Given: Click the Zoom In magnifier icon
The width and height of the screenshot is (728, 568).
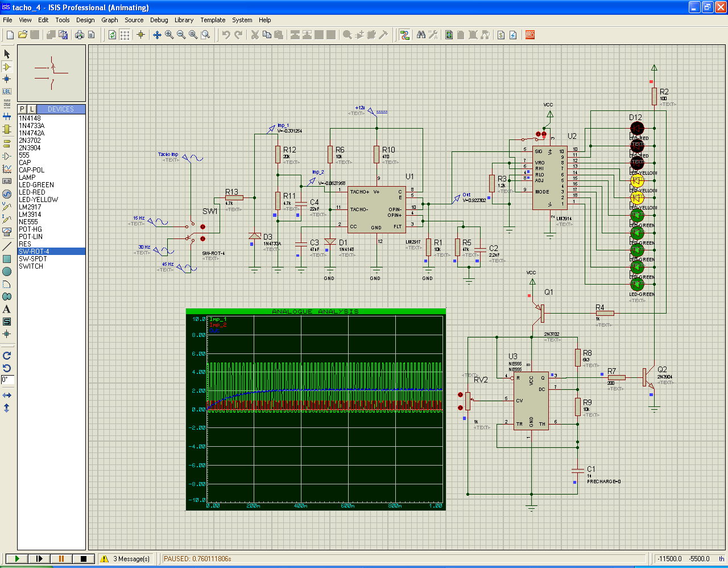Looking at the screenshot, I should 169,35.
